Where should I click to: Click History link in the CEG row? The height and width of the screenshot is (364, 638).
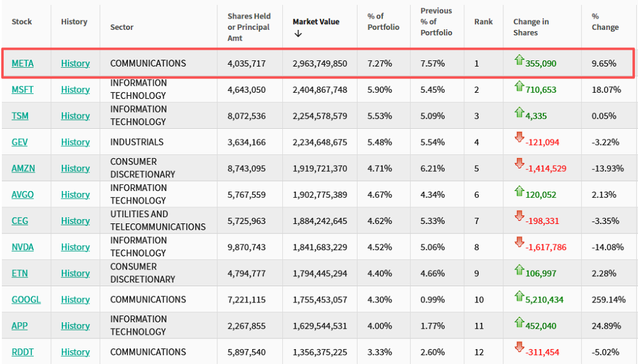75,221
